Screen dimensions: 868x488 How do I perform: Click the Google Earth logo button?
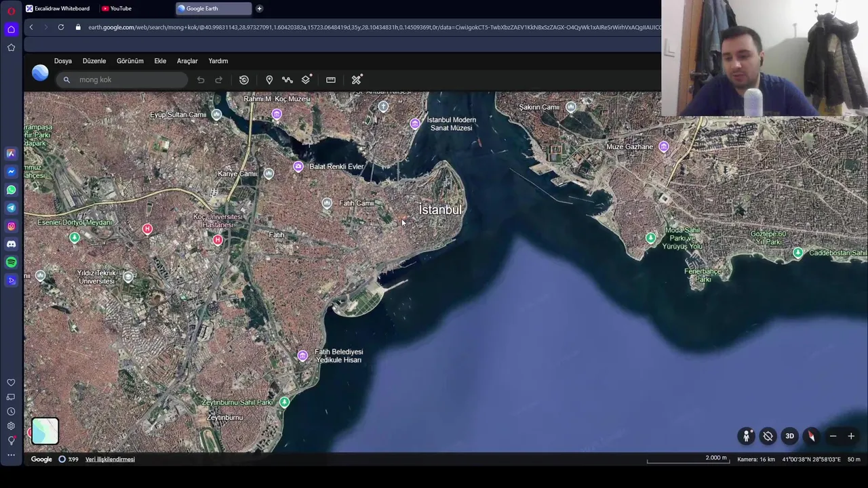[x=40, y=73]
